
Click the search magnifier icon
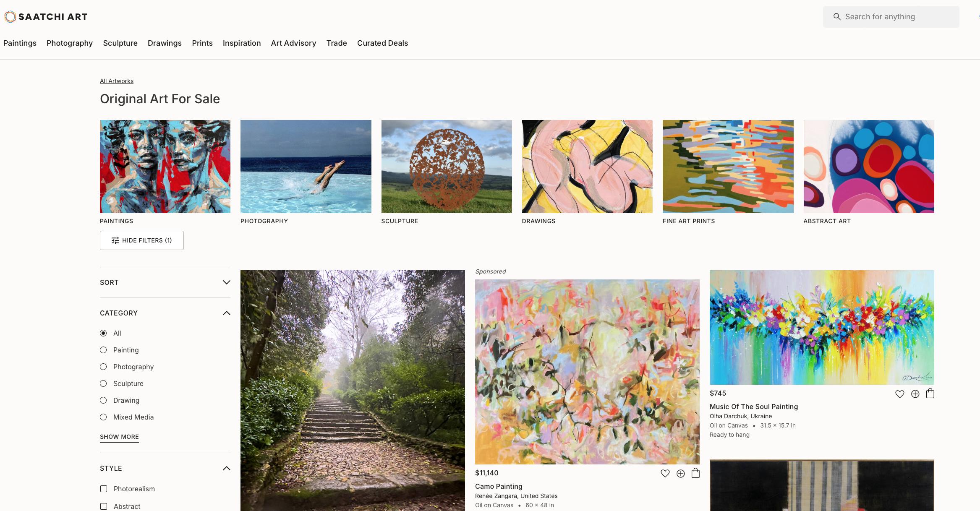tap(837, 17)
